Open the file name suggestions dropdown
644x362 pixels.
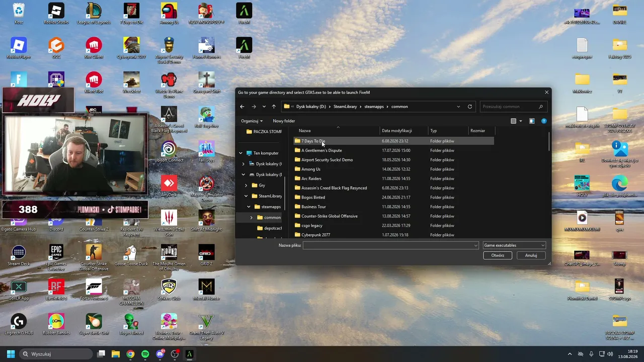(x=475, y=245)
